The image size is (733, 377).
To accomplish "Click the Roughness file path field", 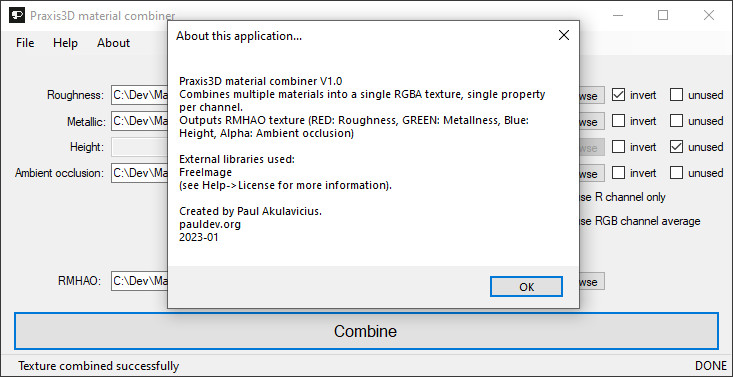I will click(x=139, y=95).
